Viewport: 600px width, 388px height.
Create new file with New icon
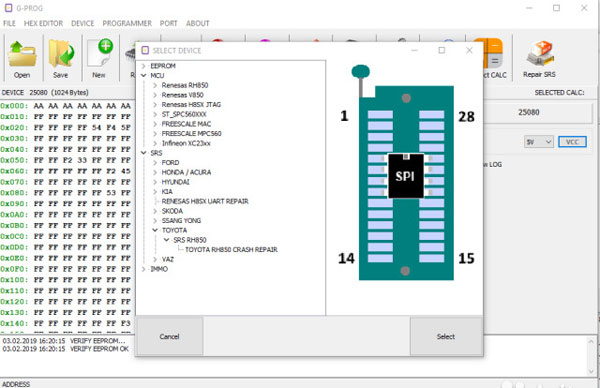coord(99,58)
